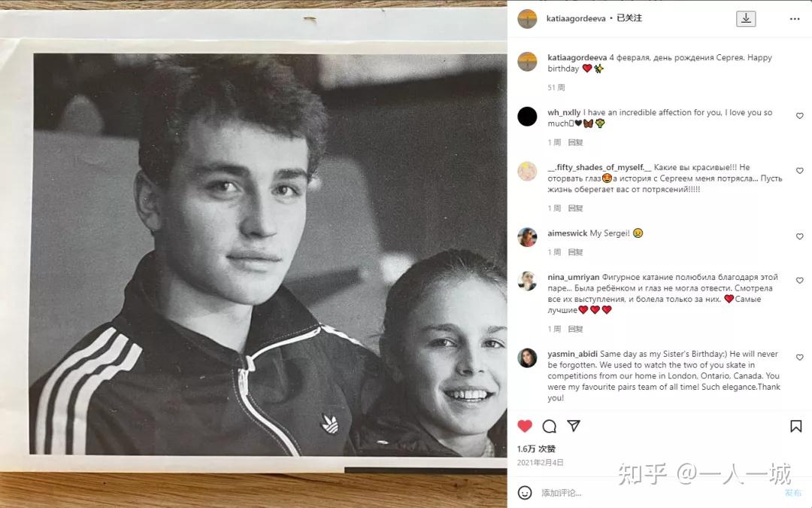Click katiaagordeeva profile avatar in header
This screenshot has height=508, width=812.
(x=527, y=19)
